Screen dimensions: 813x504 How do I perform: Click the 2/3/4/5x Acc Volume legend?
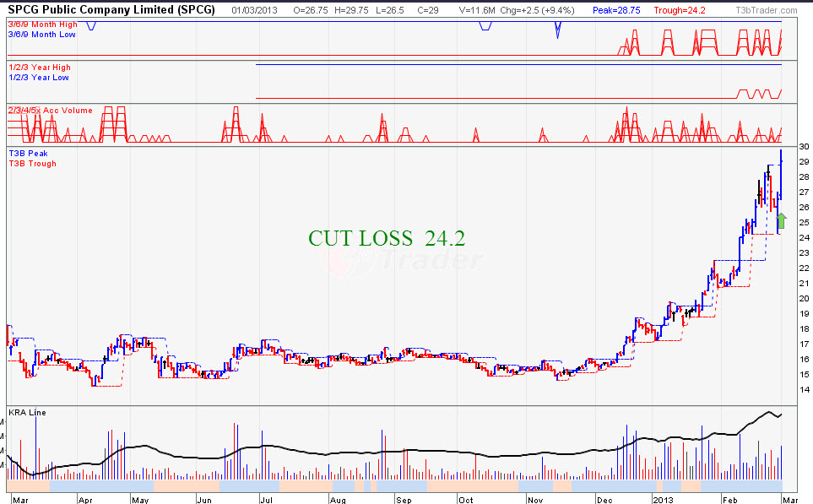coord(51,111)
